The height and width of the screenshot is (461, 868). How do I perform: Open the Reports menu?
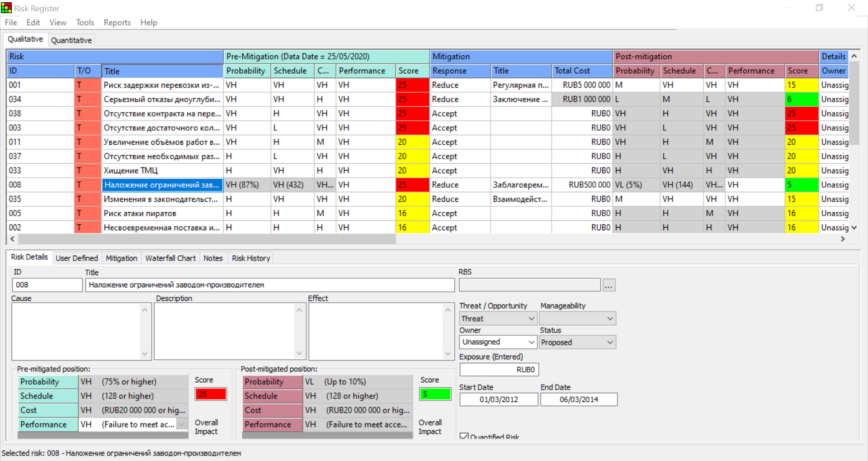pyautogui.click(x=117, y=23)
